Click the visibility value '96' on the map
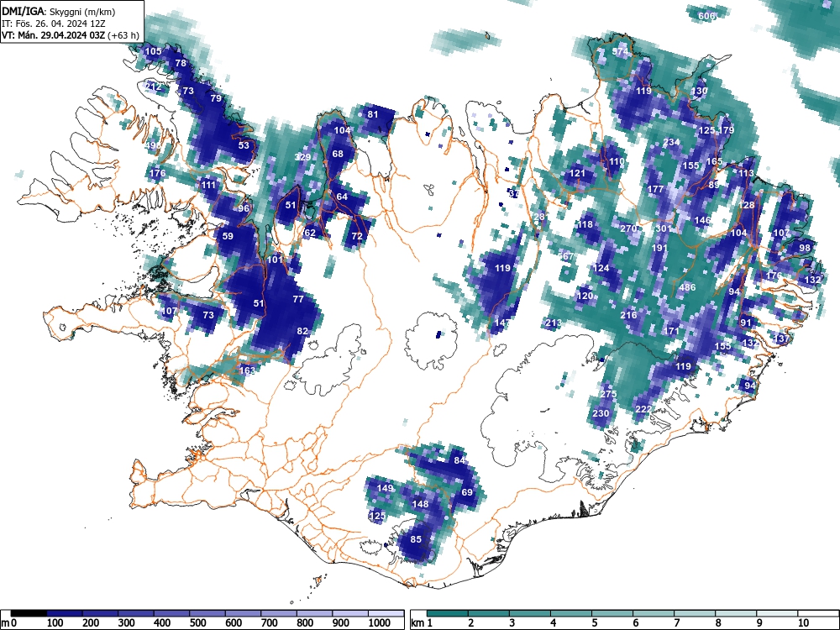This screenshot has width=840, height=630. [244, 208]
